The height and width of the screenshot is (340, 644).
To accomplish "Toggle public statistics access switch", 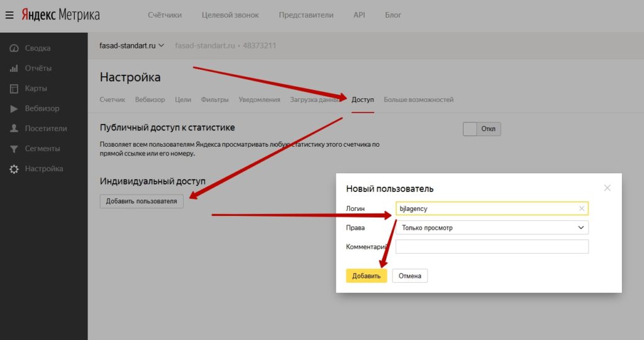I will (x=482, y=128).
